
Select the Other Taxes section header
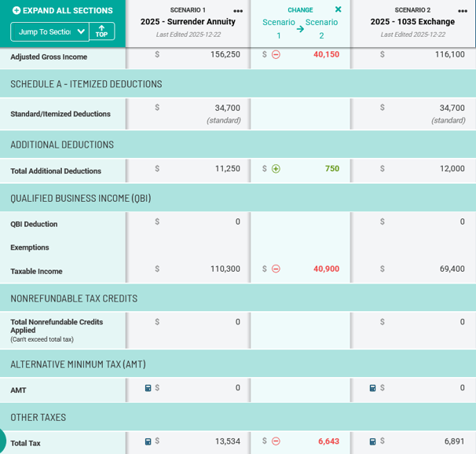click(x=38, y=417)
